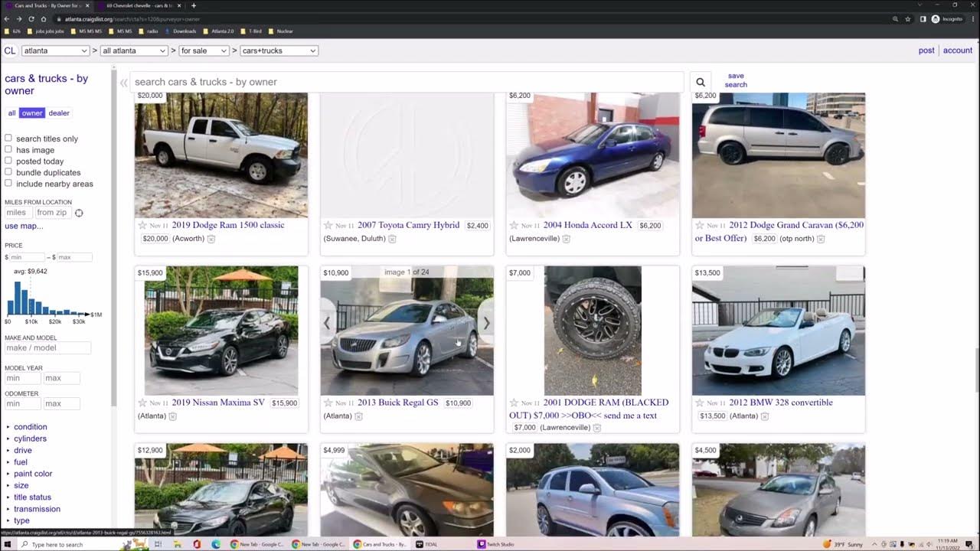The image size is (980, 551).
Task: Collapse sidebar using the double-chevron icon
Action: [x=123, y=83]
